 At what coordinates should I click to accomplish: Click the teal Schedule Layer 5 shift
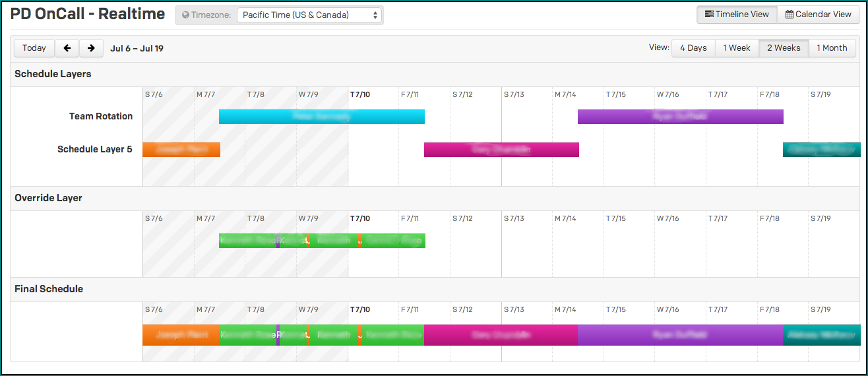pos(821,150)
